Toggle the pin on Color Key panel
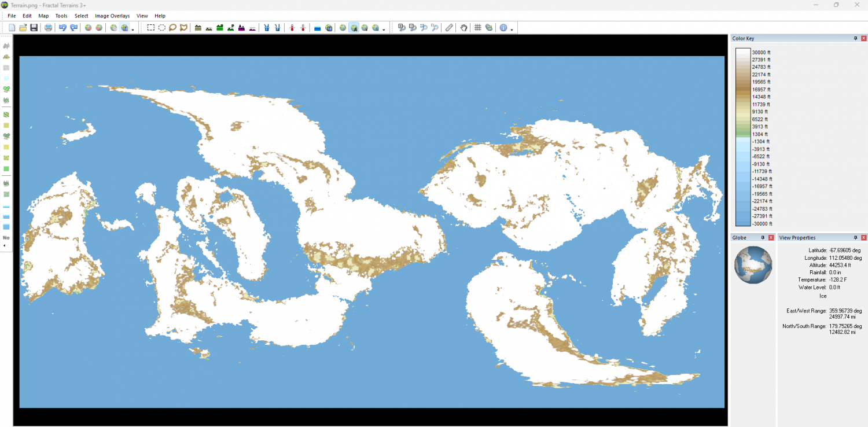The image size is (868, 427). coord(855,39)
